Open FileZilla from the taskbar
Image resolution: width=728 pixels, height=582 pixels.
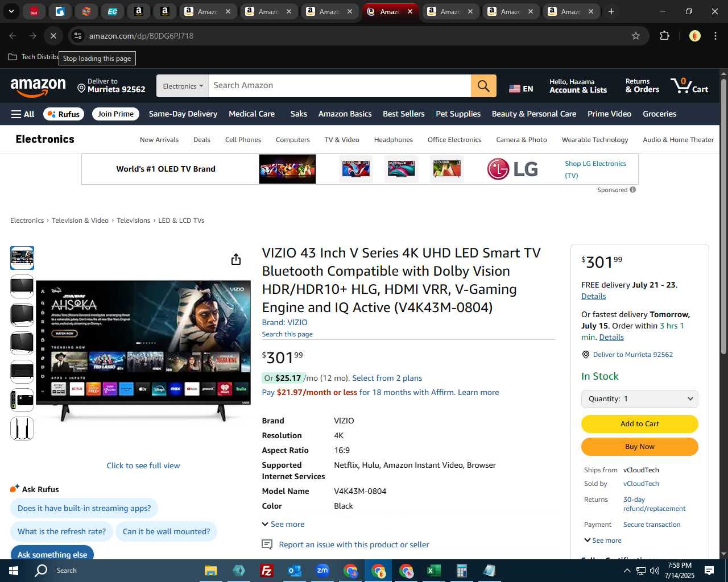(266, 571)
